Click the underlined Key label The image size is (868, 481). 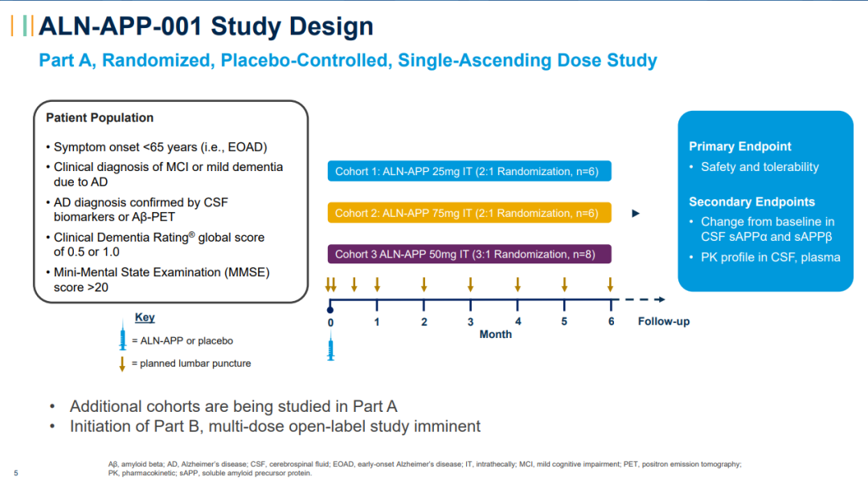[x=145, y=318]
